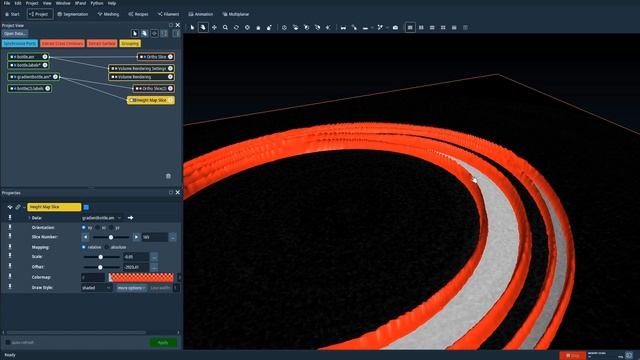Select the Translate cross-arrows tool

pos(214,27)
